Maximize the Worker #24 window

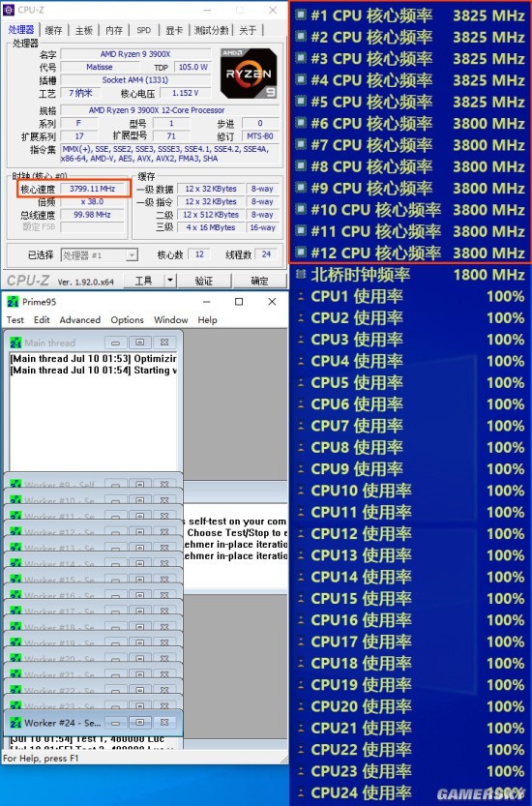pyautogui.click(x=140, y=723)
